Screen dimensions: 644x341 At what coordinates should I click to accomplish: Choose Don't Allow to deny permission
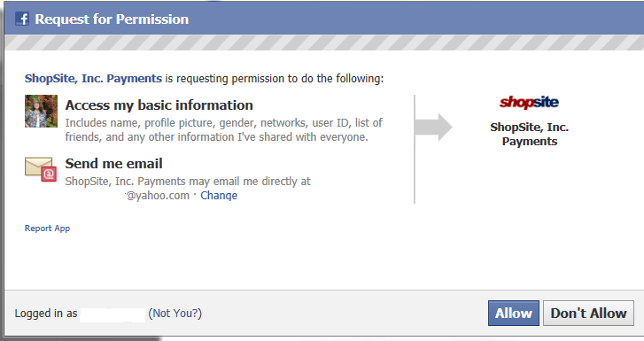pos(588,313)
